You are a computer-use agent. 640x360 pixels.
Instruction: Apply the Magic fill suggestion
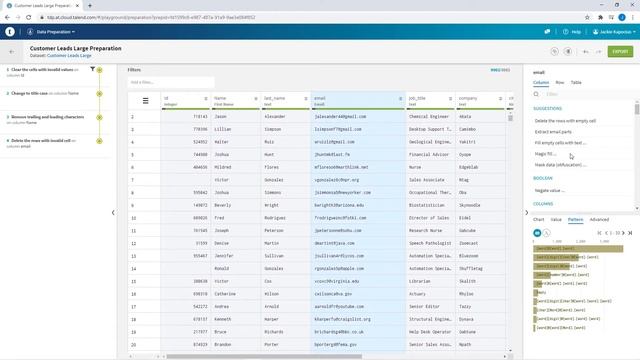coord(545,154)
